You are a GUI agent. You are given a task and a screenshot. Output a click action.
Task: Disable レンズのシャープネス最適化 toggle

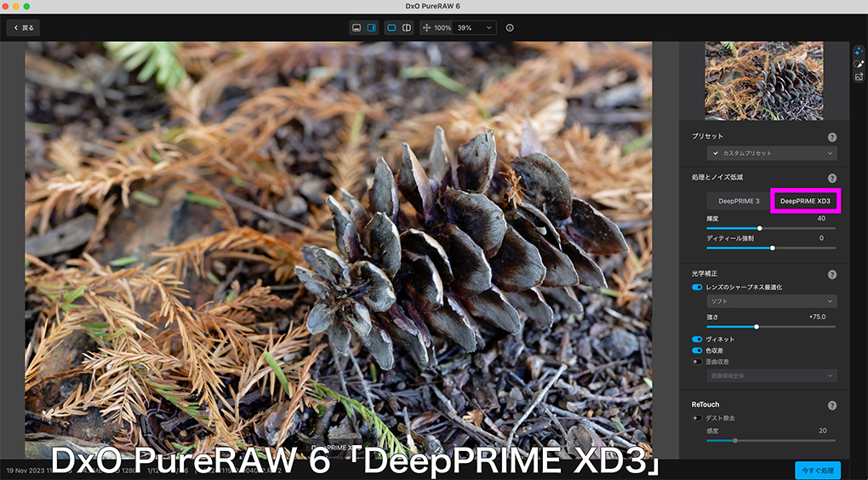697,288
